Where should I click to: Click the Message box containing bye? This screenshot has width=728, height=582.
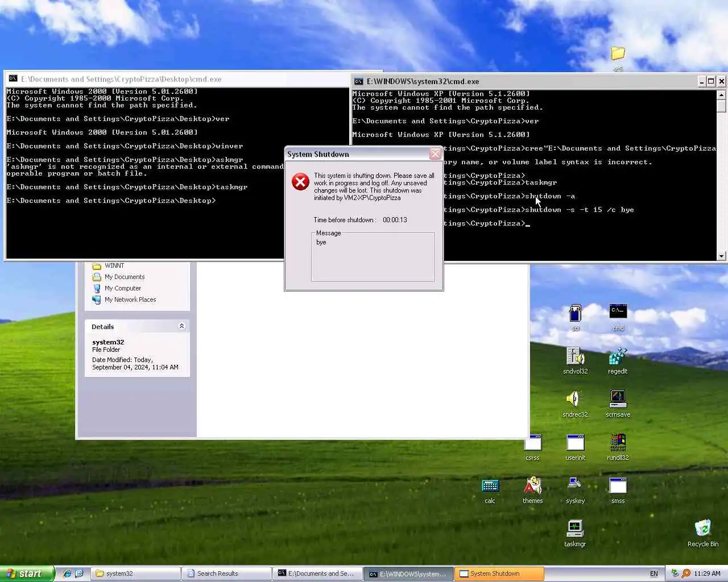pyautogui.click(x=373, y=257)
